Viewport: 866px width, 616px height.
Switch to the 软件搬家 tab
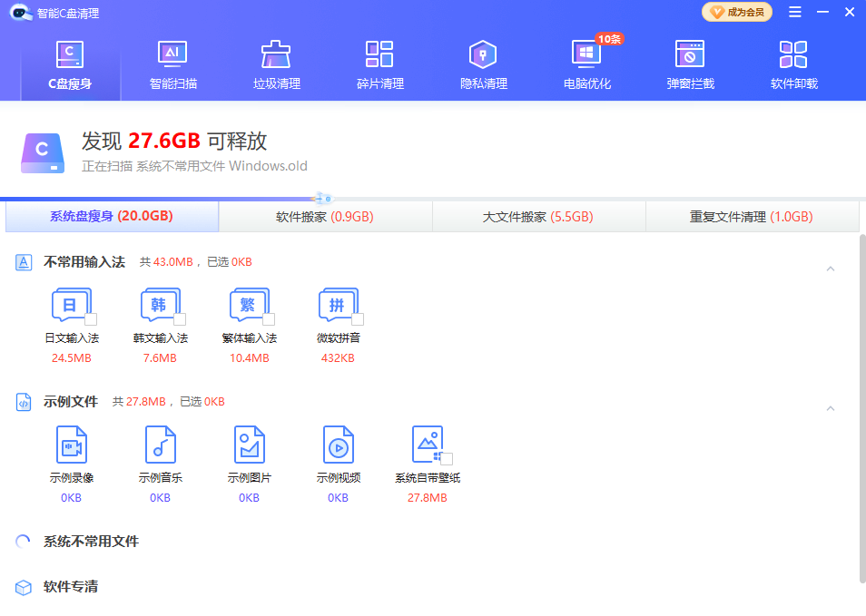click(325, 217)
